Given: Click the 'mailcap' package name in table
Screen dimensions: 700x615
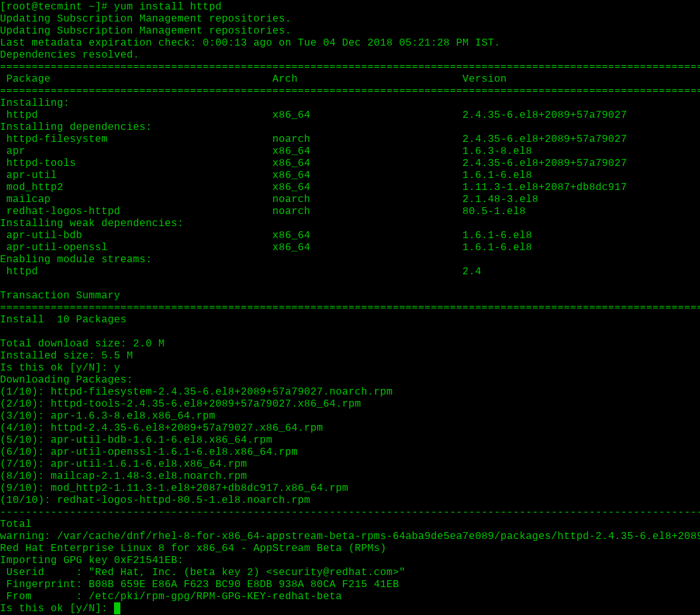Looking at the screenshot, I should tap(28, 199).
